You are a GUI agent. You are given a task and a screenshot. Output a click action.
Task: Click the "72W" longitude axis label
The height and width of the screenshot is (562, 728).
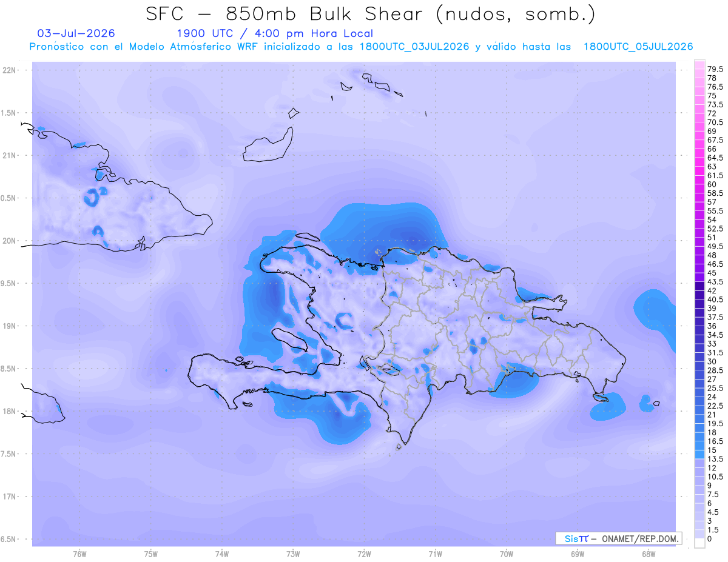tap(364, 554)
